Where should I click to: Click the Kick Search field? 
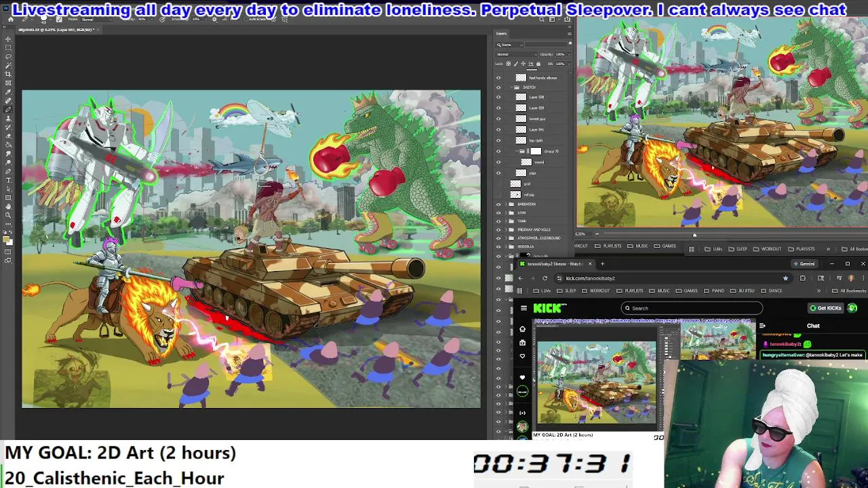[692, 308]
